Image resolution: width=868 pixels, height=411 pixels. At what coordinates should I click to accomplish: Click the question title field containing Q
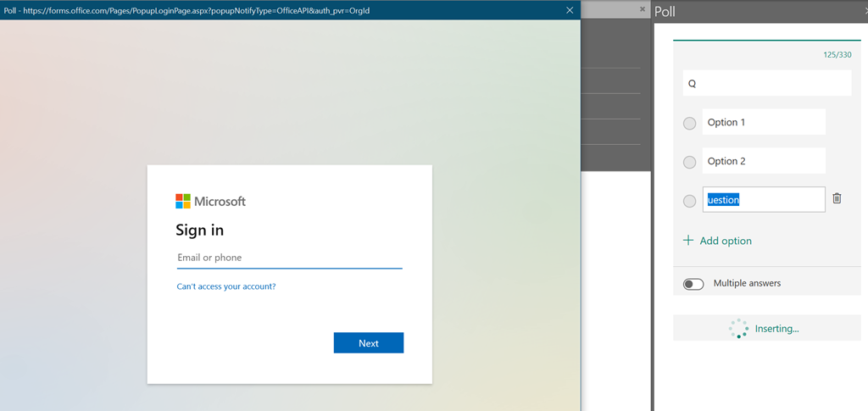coord(766,84)
